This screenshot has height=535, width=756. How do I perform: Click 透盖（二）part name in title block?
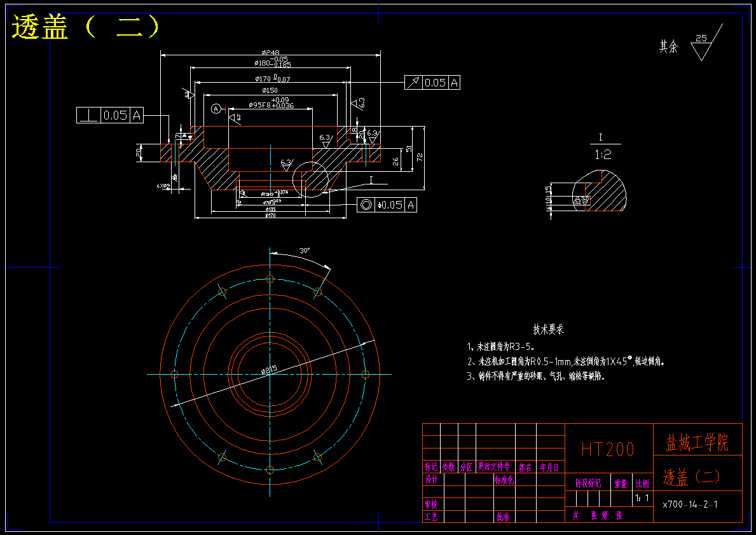(x=692, y=477)
